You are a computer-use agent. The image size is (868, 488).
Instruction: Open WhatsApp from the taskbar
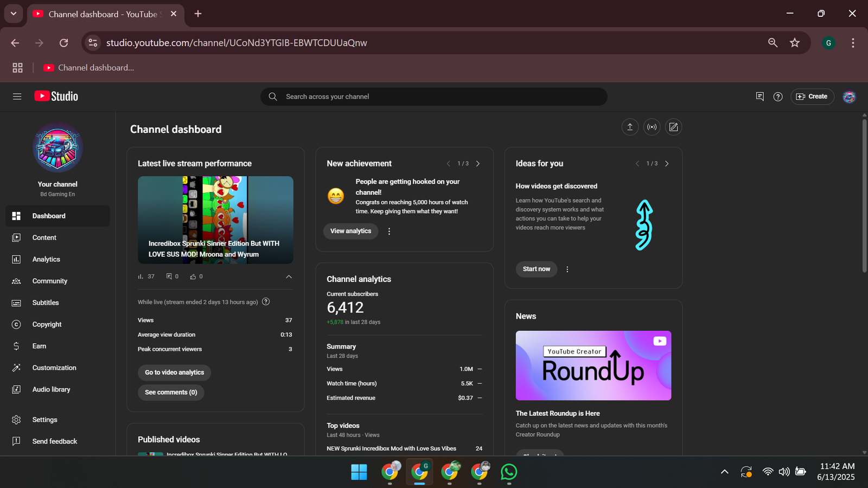point(509,472)
